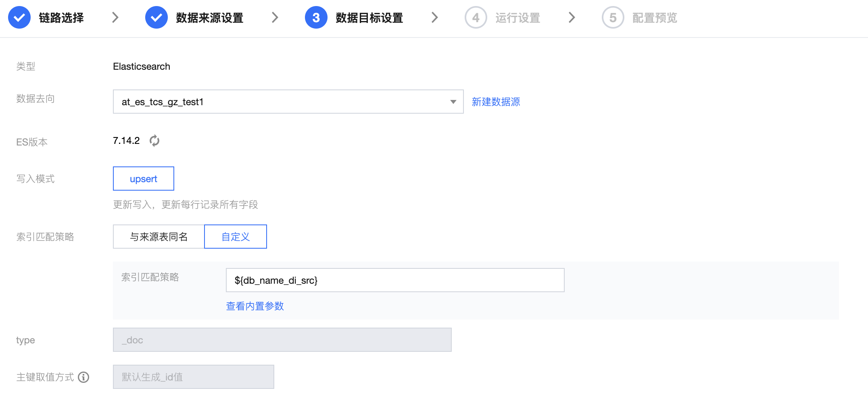Choose 自定义 index matching strategy
868x403 pixels.
coord(236,237)
